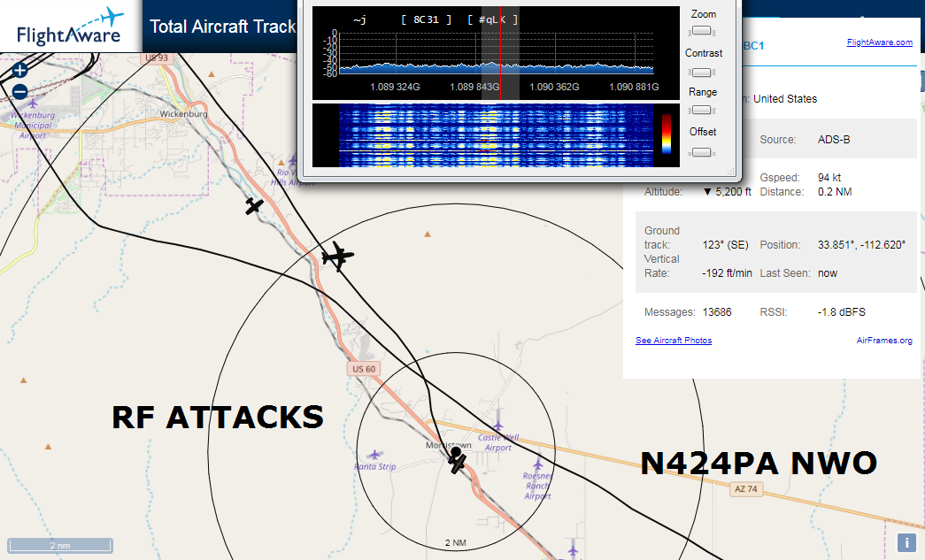Viewport: 925px width, 560px height.
Task: Click the Distance value 0.2 NM
Action: point(835,192)
